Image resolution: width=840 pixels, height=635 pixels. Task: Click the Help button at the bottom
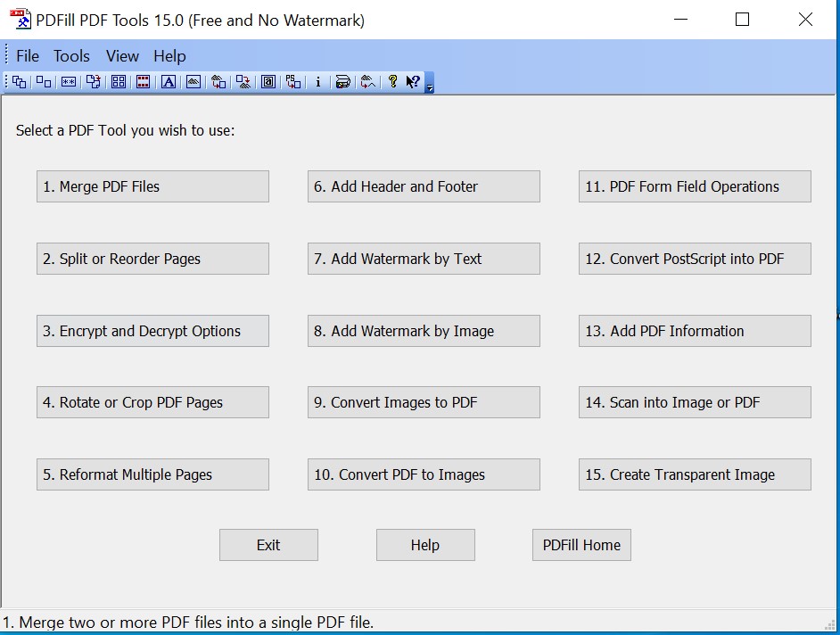click(425, 545)
